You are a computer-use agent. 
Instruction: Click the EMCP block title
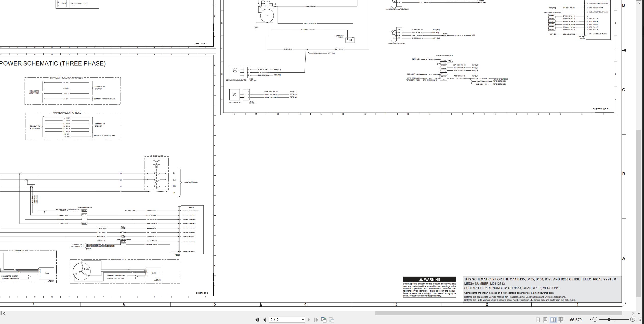[x=191, y=208]
